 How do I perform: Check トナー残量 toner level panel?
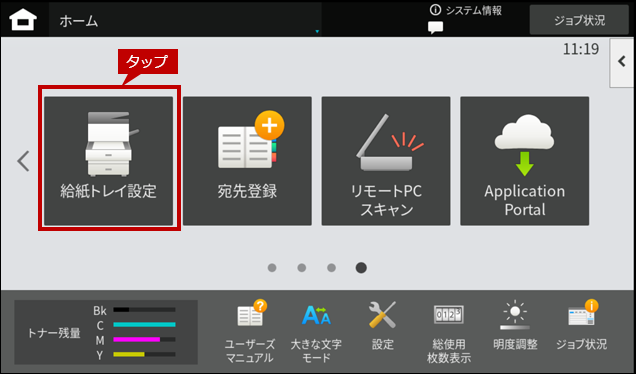(x=106, y=332)
